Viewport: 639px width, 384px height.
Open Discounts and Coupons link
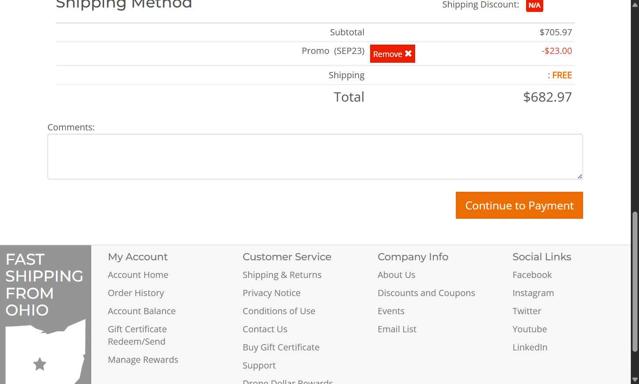click(x=426, y=293)
